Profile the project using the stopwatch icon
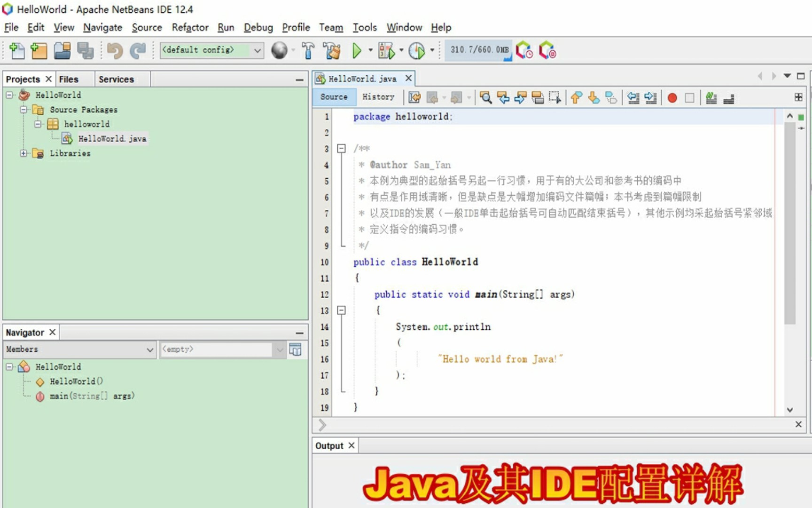 point(415,50)
